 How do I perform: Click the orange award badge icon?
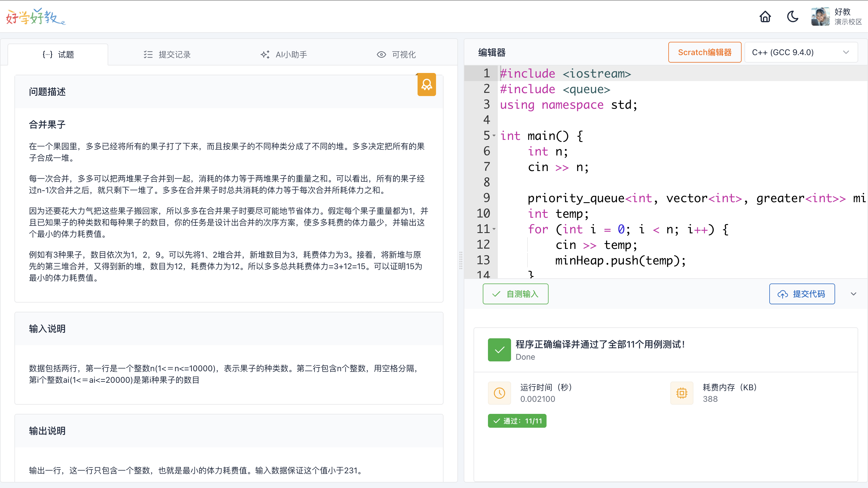click(x=426, y=85)
